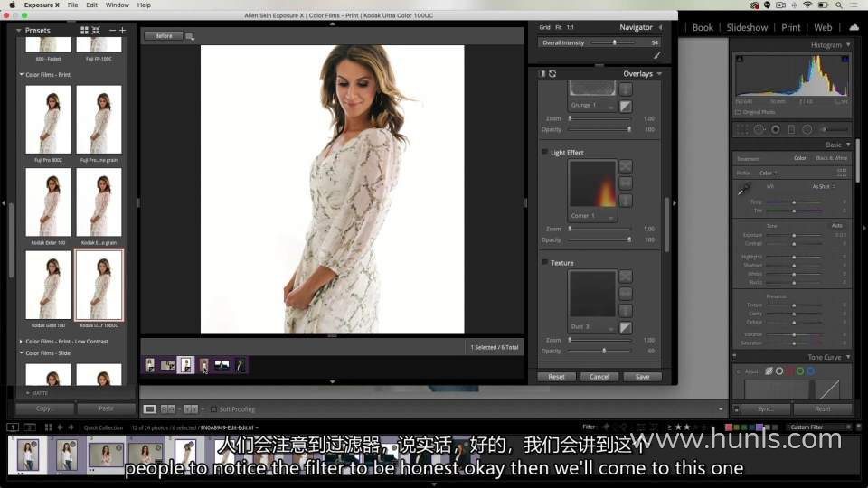This screenshot has height=488, width=868.
Task: Click the brush icon below Overall Intensity
Action: tap(657, 55)
